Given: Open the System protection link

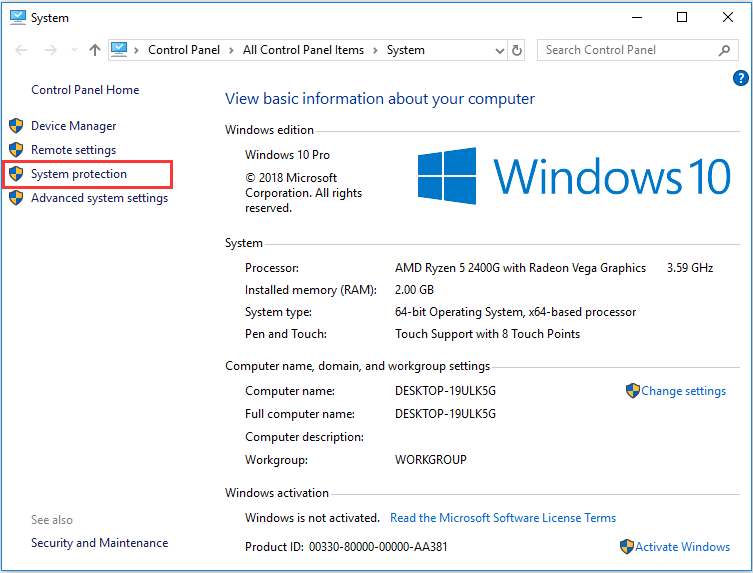Looking at the screenshot, I should 79,174.
